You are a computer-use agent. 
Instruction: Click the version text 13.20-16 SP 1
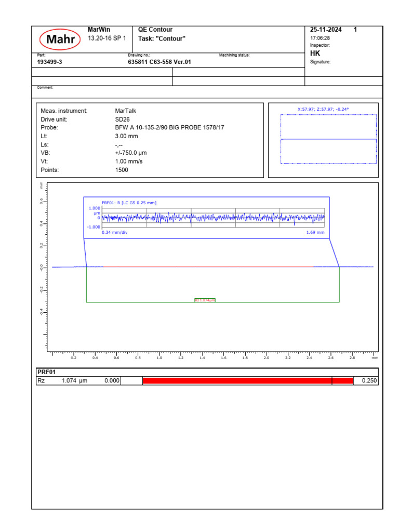point(107,38)
